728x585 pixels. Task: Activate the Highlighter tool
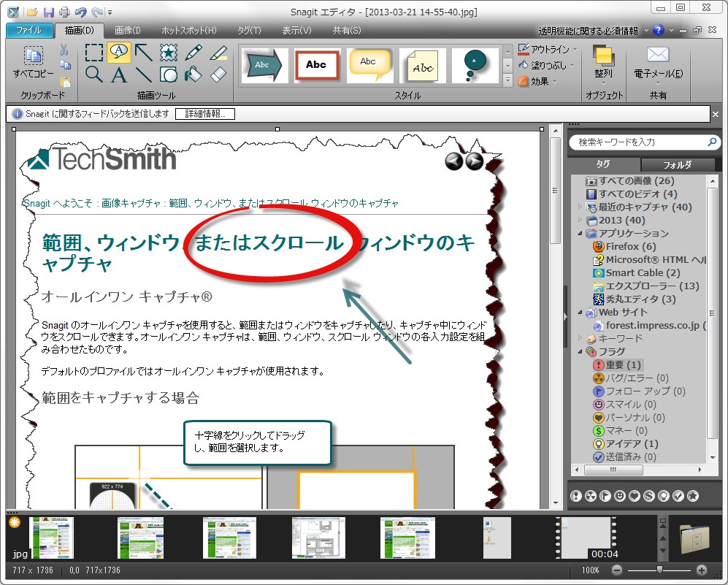coord(215,53)
